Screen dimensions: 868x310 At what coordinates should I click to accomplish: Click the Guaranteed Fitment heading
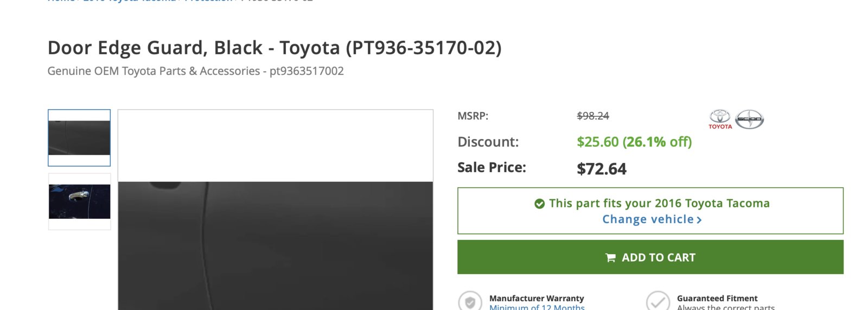717,298
